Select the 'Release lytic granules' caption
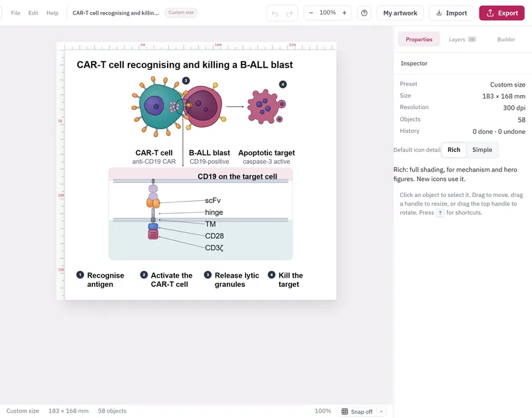532x418 pixels. (x=237, y=280)
